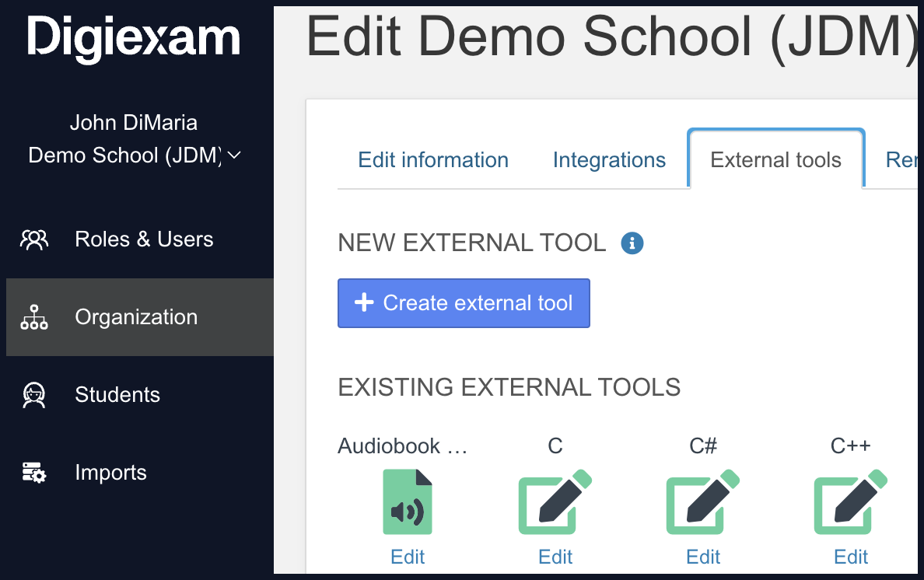The image size is (924, 580).
Task: Click the Audiobook … tool name
Action: (402, 445)
